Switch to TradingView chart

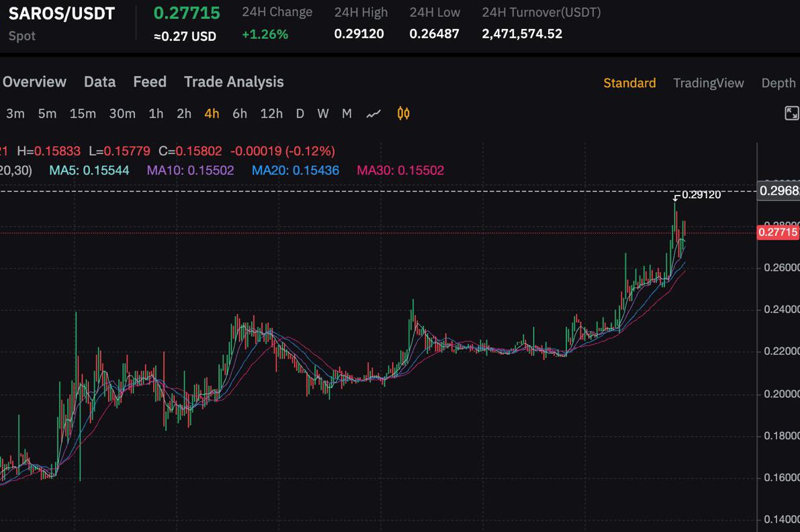[708, 83]
